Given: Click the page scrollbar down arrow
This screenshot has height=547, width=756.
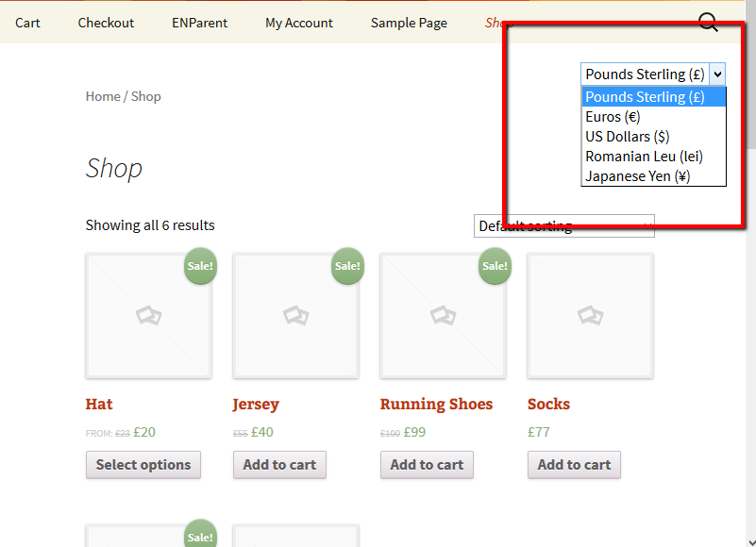Looking at the screenshot, I should point(750,541).
